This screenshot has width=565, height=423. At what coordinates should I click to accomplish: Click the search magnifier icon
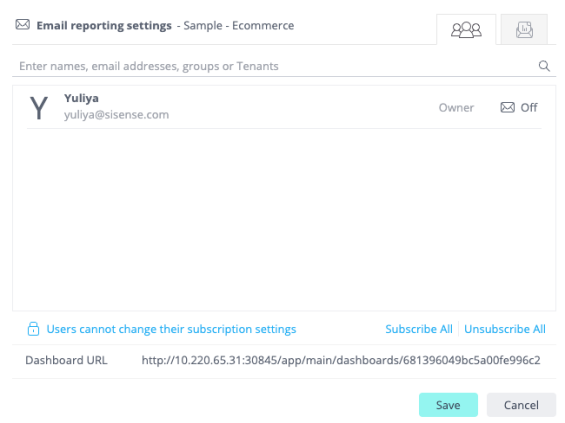coord(544,66)
